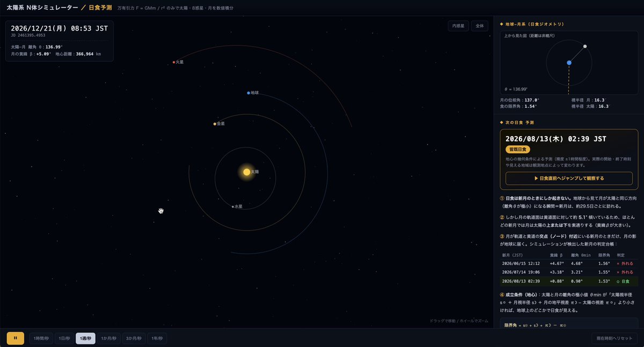Set speed to 1年/秒
The image size is (644, 347).
coord(157,338)
